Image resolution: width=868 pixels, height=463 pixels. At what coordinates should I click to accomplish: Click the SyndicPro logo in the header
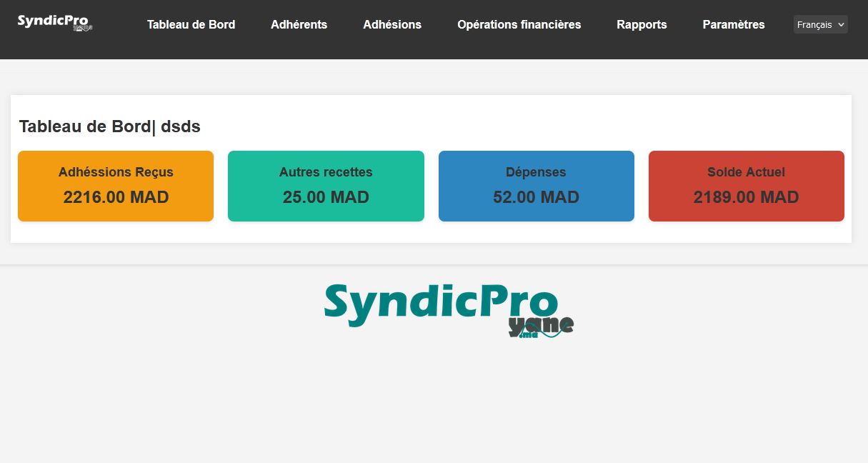(x=54, y=23)
